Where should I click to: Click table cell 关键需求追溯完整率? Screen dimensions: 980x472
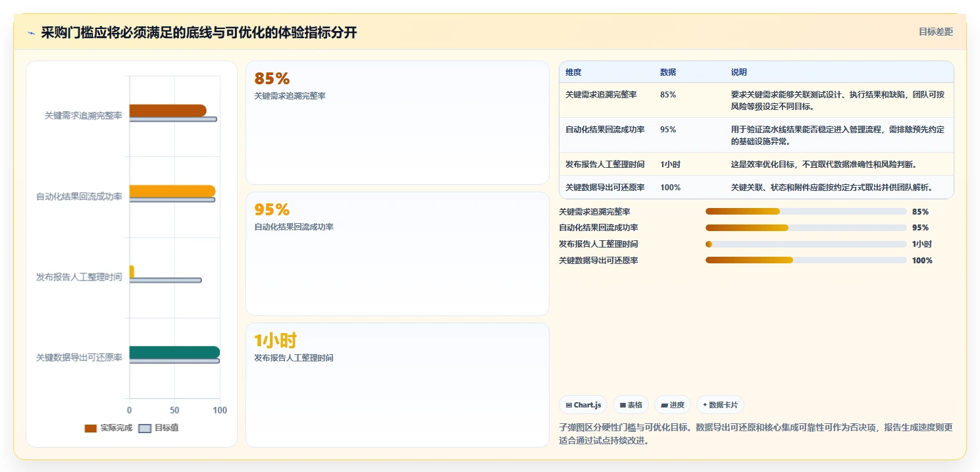601,95
